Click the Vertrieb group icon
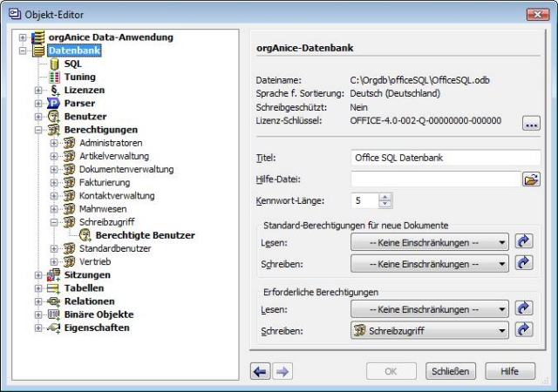Screen dimensions: 558x392 (x=70, y=261)
